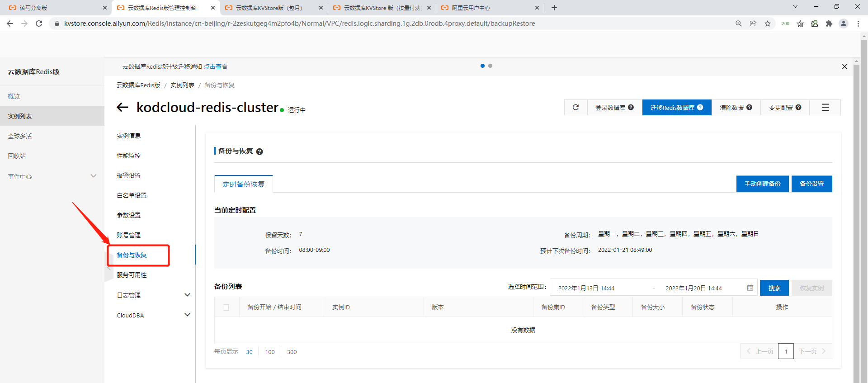
Task: Click 变更配置 button
Action: (x=785, y=108)
